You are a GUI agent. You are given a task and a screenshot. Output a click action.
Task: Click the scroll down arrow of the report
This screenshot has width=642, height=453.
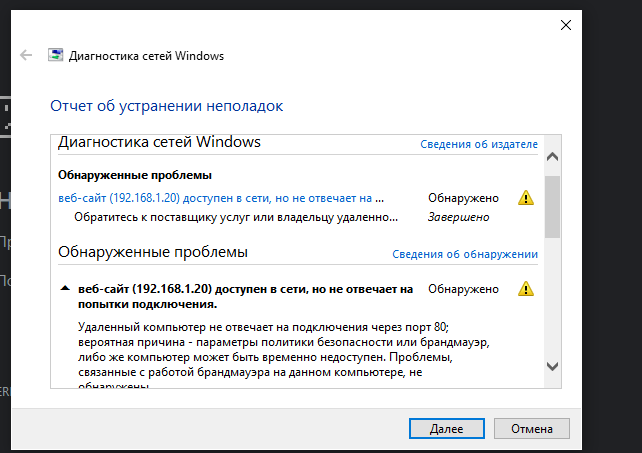552,366
